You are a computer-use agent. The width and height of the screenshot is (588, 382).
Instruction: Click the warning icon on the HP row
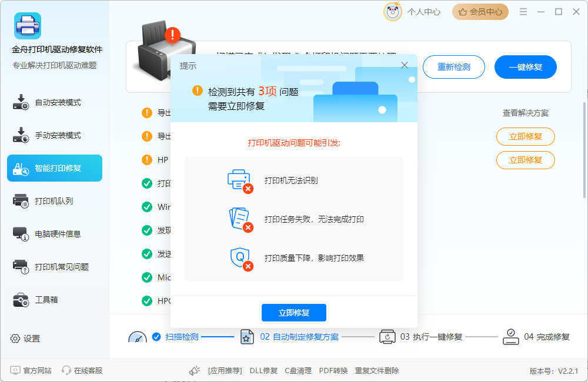pyautogui.click(x=147, y=160)
